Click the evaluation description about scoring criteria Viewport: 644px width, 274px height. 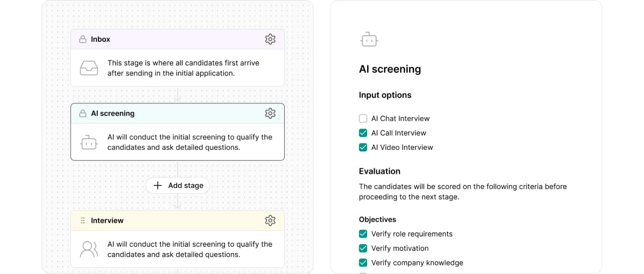463,192
